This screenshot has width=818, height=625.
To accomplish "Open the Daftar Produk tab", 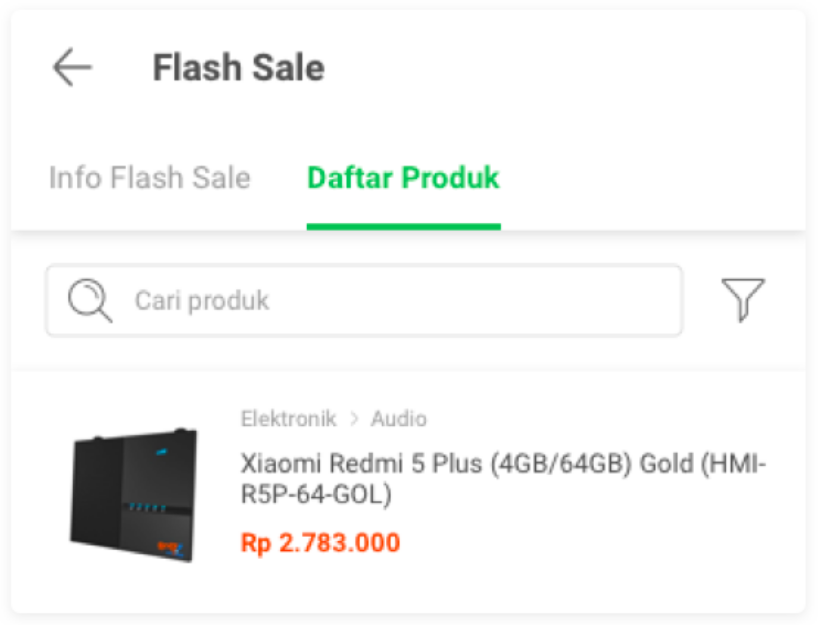I will click(x=403, y=178).
